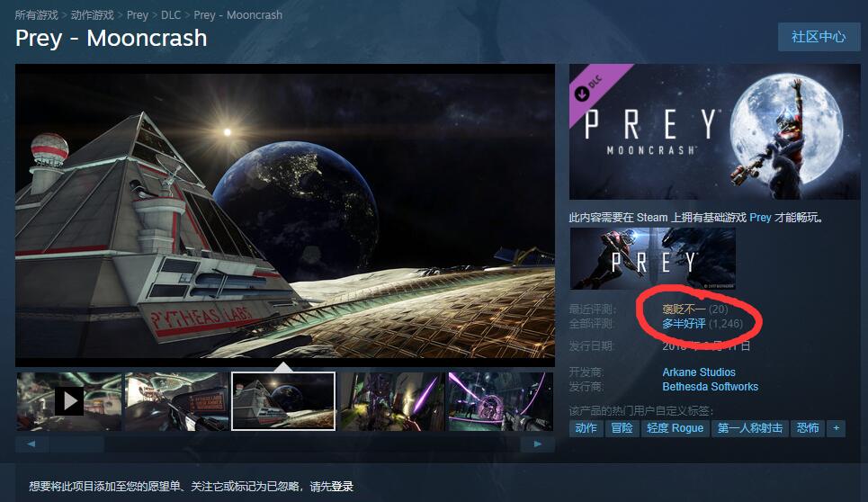Click the right arrow of thumbnail strip
Viewport: 868px width, 502px height.
tap(538, 444)
